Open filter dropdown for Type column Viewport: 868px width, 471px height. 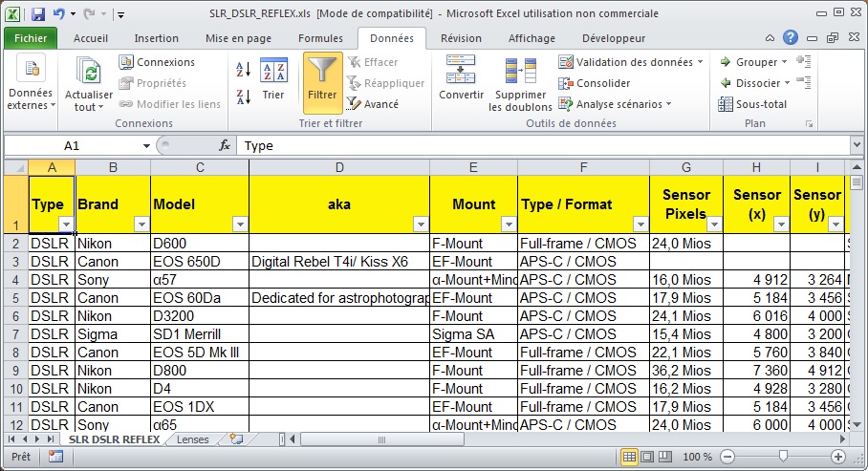66,225
